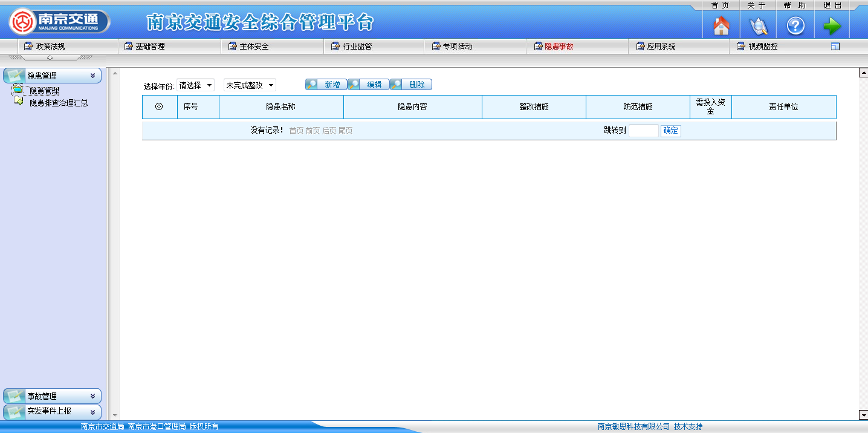Click the select-all circle in table header
This screenshot has height=433, width=868.
(159, 106)
